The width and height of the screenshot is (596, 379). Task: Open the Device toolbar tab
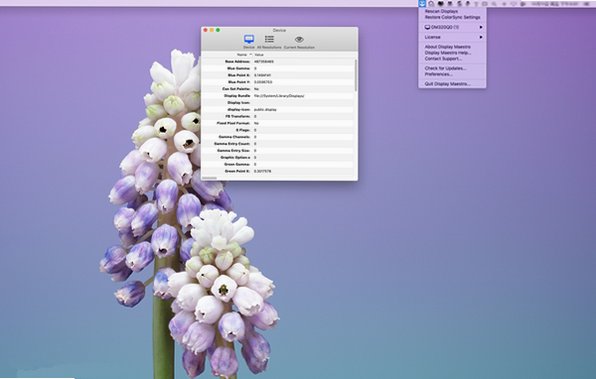(249, 41)
